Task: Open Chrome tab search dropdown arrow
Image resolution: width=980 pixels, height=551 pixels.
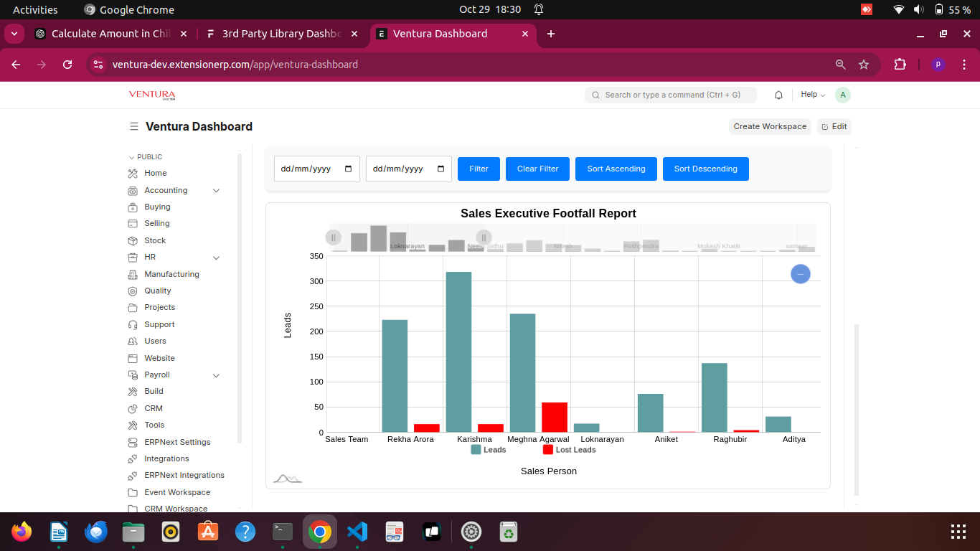Action: click(14, 34)
